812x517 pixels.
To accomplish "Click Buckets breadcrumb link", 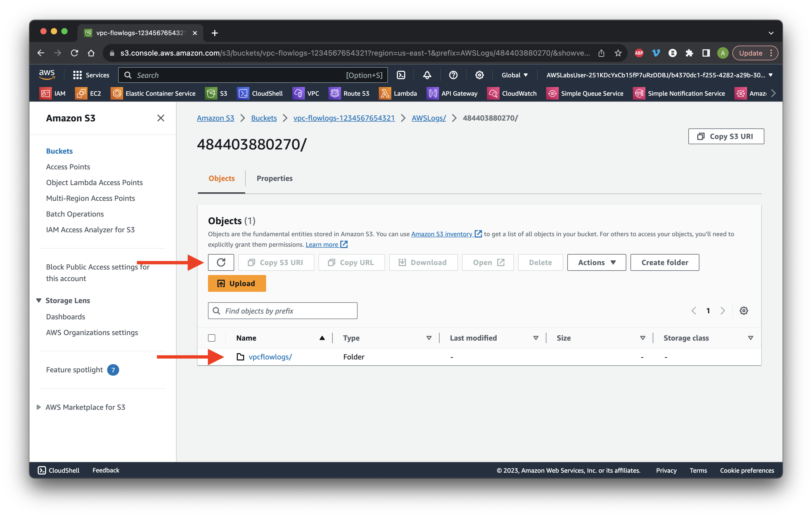I will pyautogui.click(x=264, y=118).
